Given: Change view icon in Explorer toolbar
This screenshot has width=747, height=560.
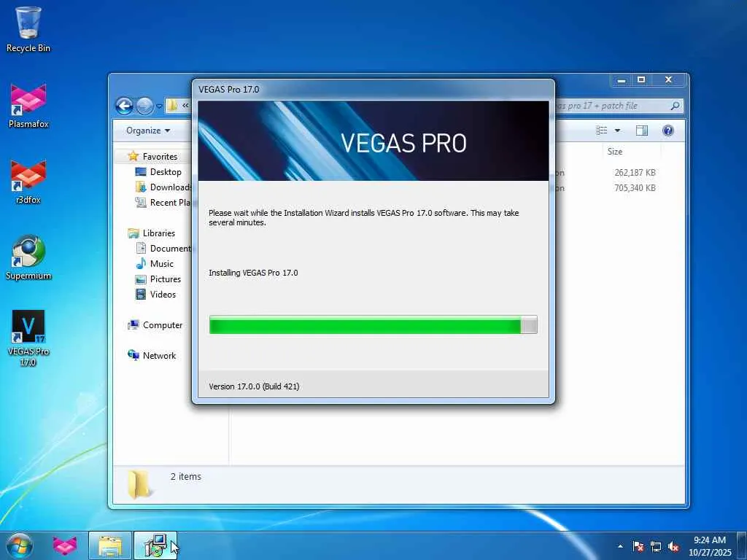Looking at the screenshot, I should click(x=602, y=131).
